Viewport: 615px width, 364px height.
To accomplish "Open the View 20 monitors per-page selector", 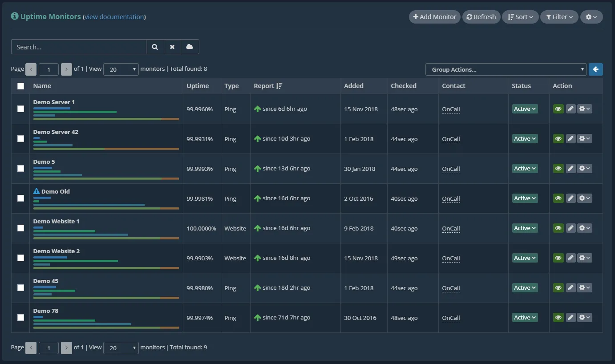I will click(121, 69).
